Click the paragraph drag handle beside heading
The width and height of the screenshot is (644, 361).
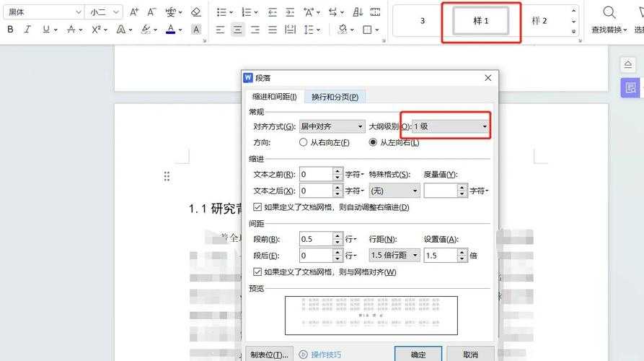[x=167, y=176]
